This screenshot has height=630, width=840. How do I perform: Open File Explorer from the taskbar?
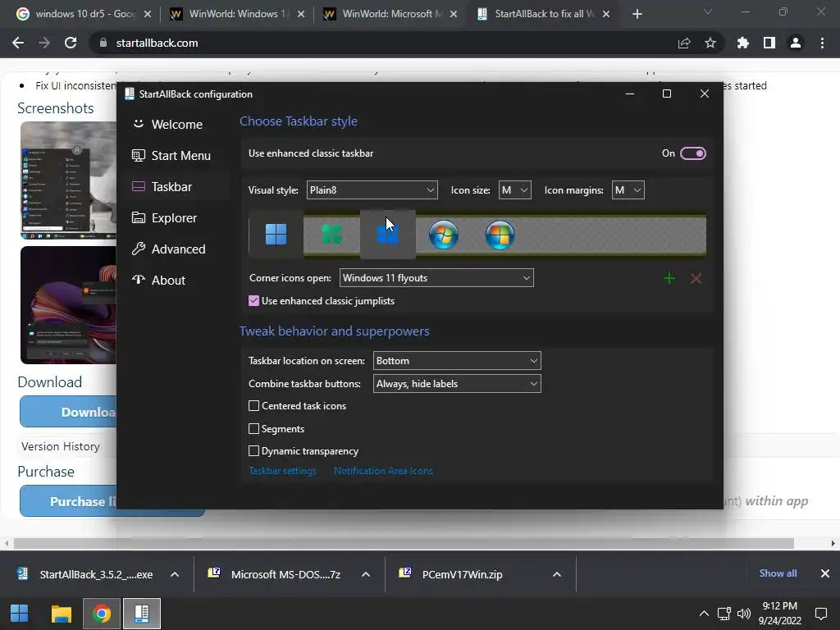[x=61, y=614]
